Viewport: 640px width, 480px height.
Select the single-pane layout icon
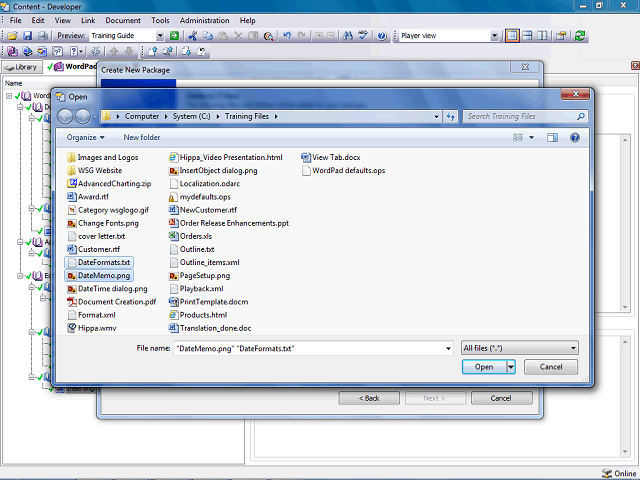tap(512, 36)
